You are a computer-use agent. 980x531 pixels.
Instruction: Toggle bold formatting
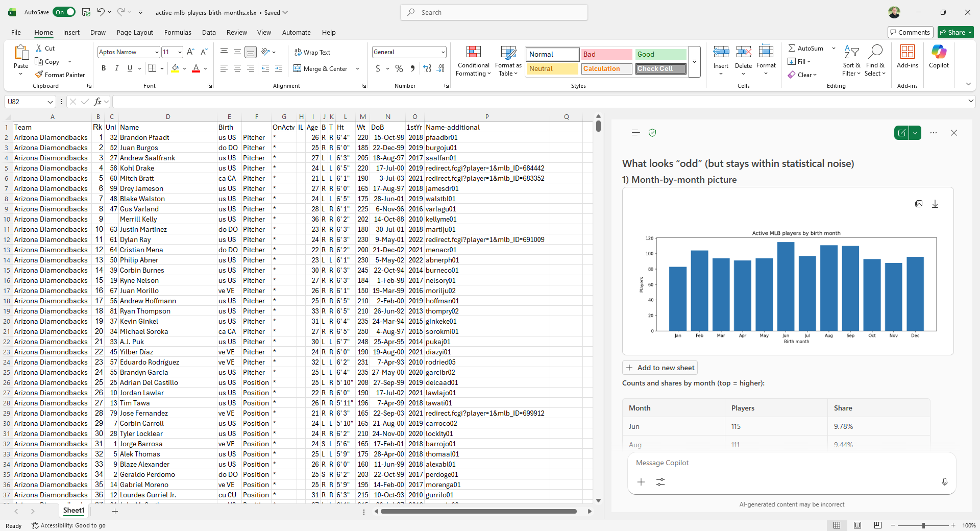pos(103,68)
